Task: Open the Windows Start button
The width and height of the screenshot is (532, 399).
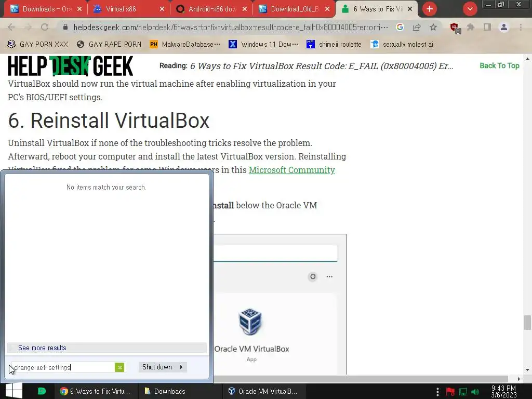Action: click(x=14, y=391)
